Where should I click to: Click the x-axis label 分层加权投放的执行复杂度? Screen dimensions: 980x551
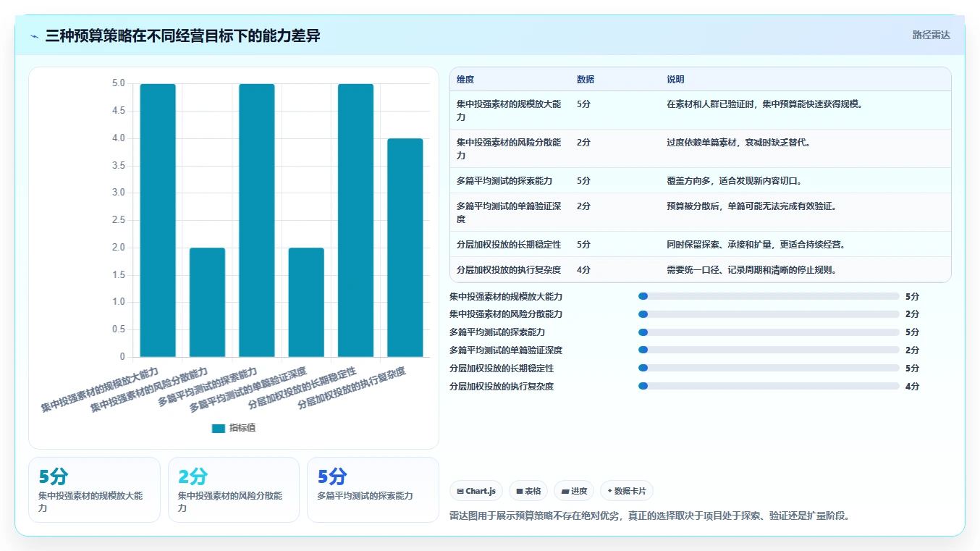pyautogui.click(x=352, y=389)
